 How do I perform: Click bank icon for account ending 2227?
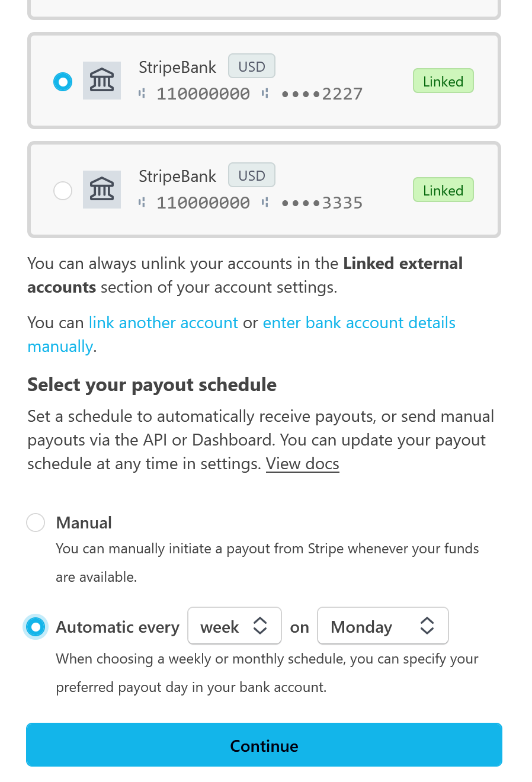102,81
